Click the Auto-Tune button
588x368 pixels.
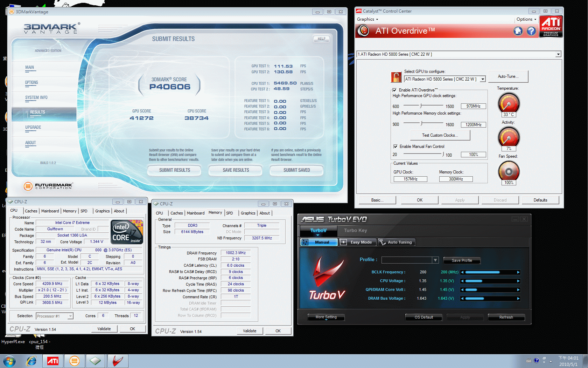point(508,76)
